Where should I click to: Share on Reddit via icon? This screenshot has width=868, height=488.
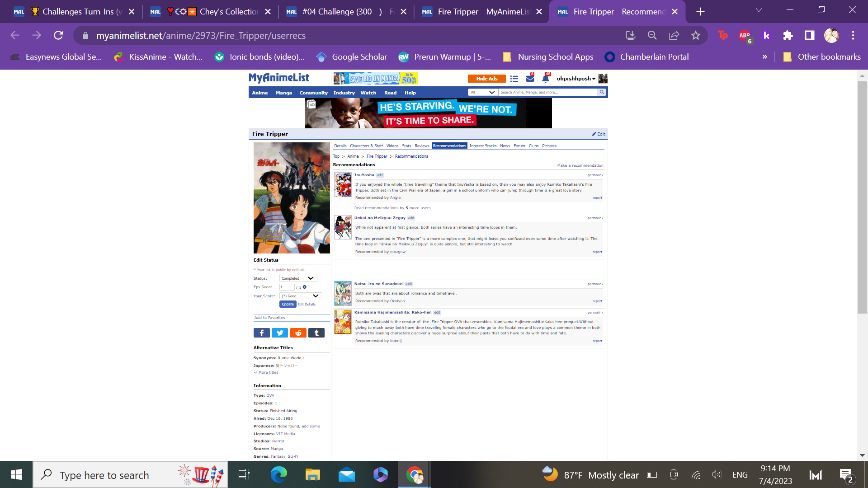click(x=298, y=333)
